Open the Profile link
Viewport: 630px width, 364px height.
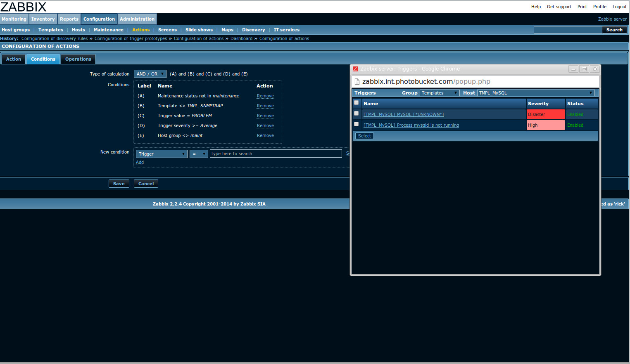point(600,7)
